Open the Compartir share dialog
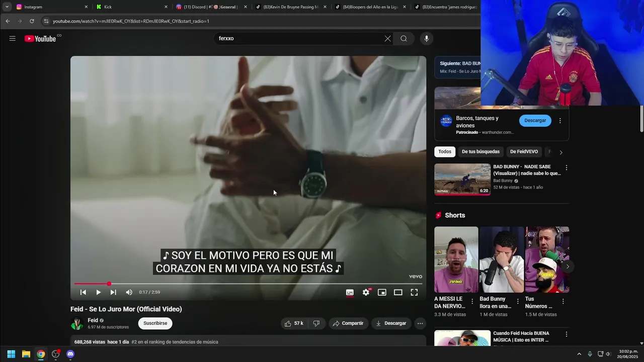This screenshot has width=644, height=362. coord(348,323)
